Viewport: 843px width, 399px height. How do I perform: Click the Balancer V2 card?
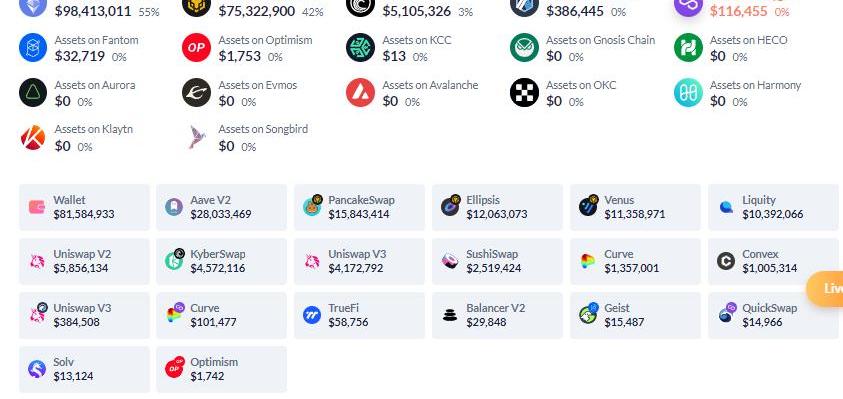coord(497,316)
